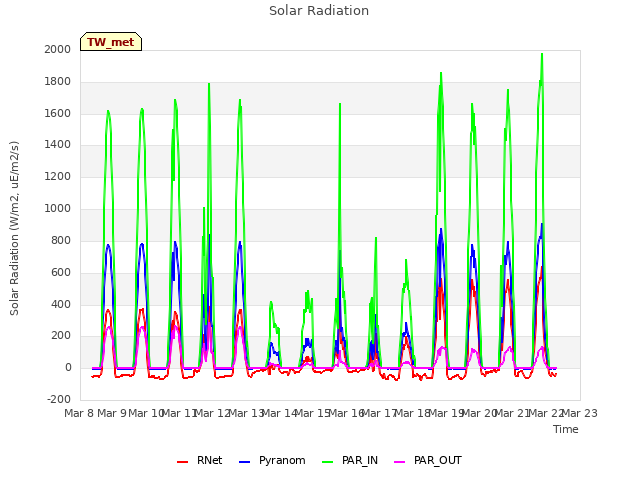Click the Solar Radiation chart title
This screenshot has height=480, width=640.
pyautogui.click(x=319, y=11)
